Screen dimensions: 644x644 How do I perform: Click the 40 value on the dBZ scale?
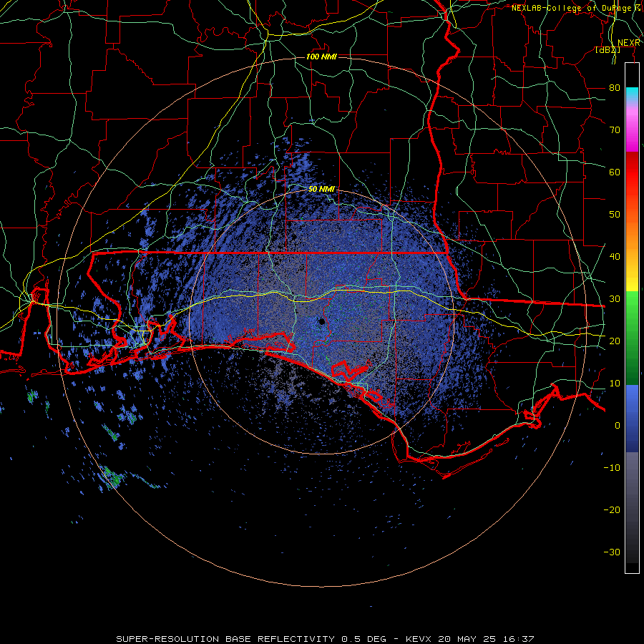[x=615, y=257]
